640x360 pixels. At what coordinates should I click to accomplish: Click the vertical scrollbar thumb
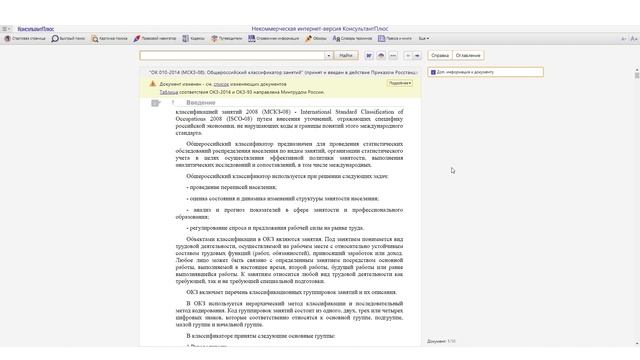(x=637, y=76)
